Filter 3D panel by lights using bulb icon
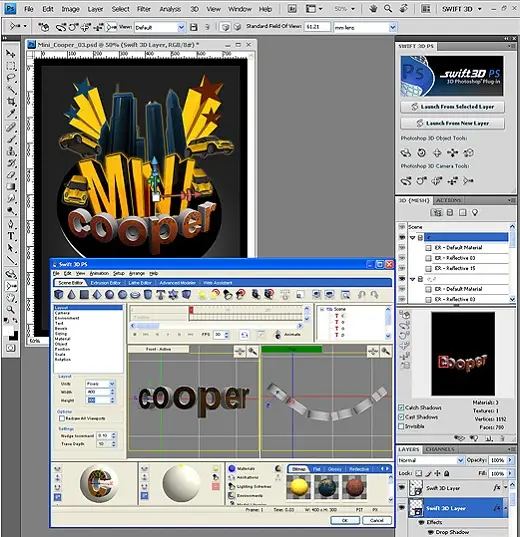This screenshot has width=520, height=537. [475, 213]
